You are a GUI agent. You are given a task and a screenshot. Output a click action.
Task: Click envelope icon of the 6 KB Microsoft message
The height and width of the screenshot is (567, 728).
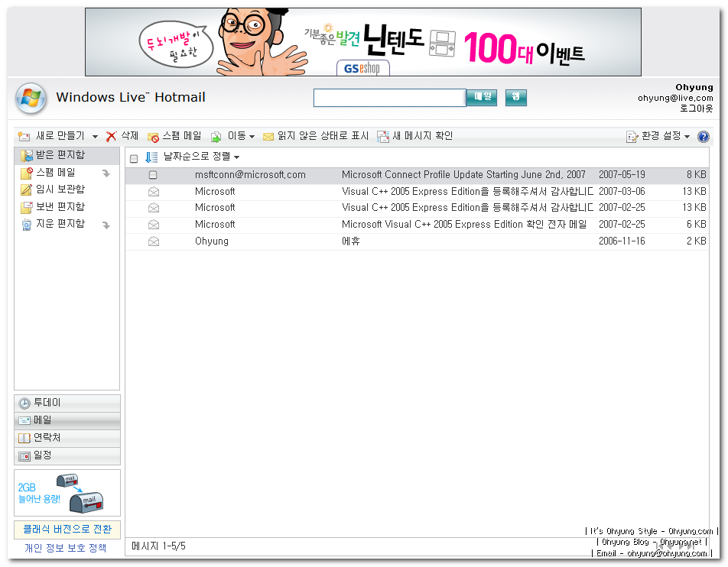point(153,225)
